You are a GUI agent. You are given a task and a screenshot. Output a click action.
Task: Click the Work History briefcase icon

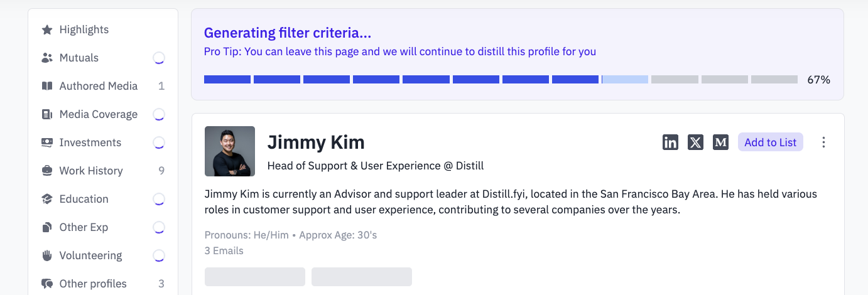click(47, 171)
